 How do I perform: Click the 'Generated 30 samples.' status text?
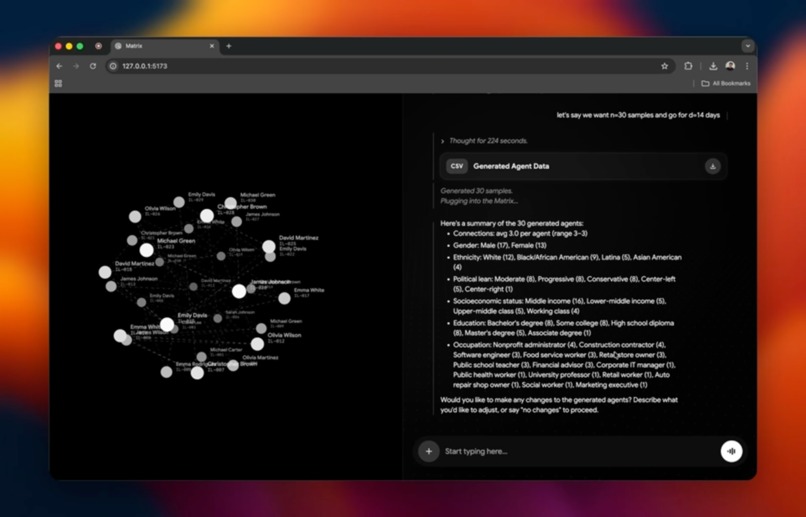476,191
